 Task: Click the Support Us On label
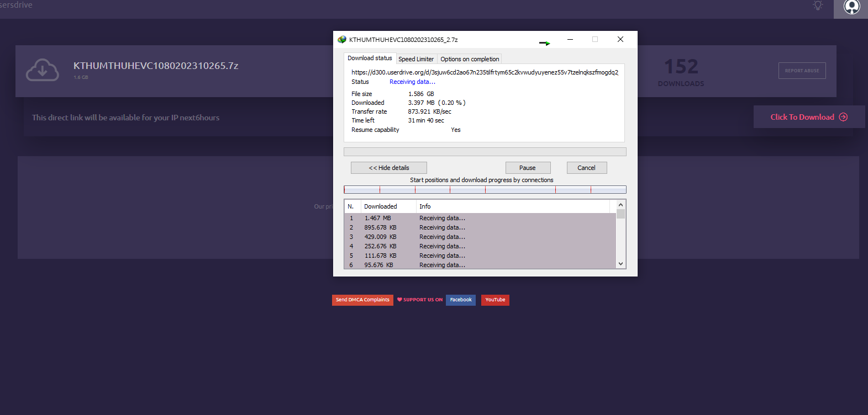pyautogui.click(x=423, y=300)
